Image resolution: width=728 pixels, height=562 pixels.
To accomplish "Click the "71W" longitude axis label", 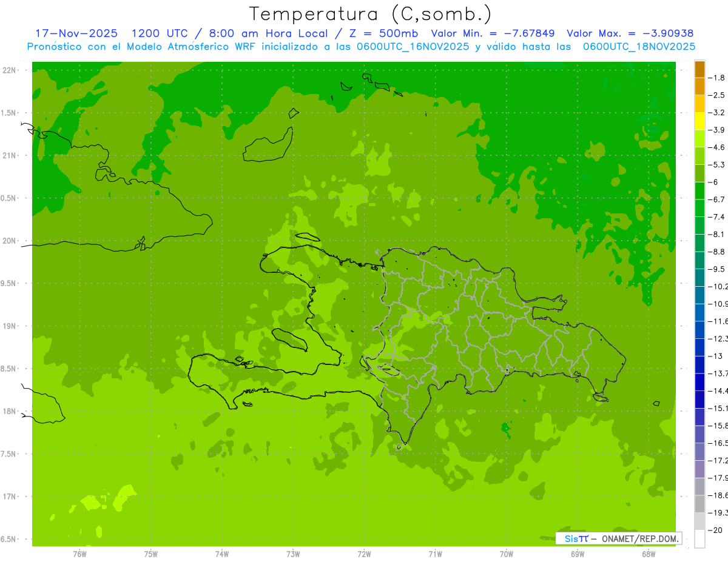I will click(435, 554).
